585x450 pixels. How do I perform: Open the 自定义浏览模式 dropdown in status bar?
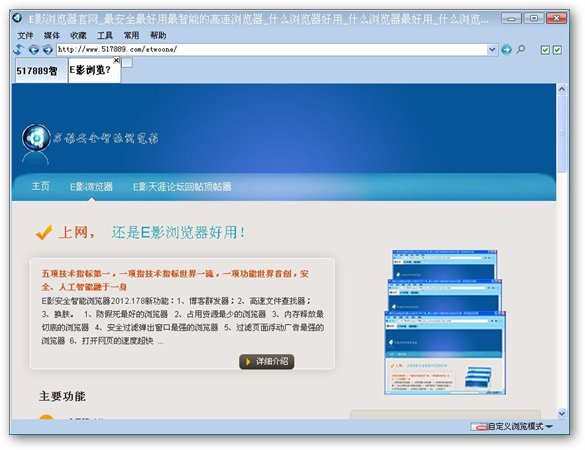coord(549,426)
